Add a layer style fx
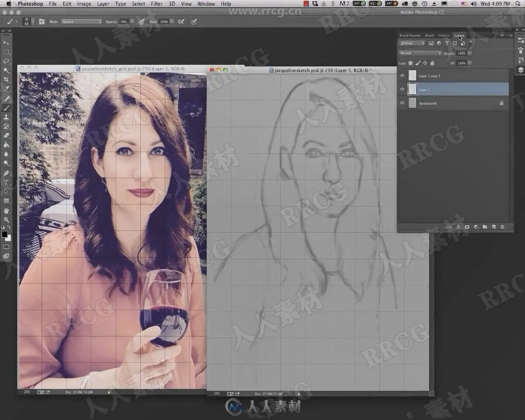 [458, 227]
